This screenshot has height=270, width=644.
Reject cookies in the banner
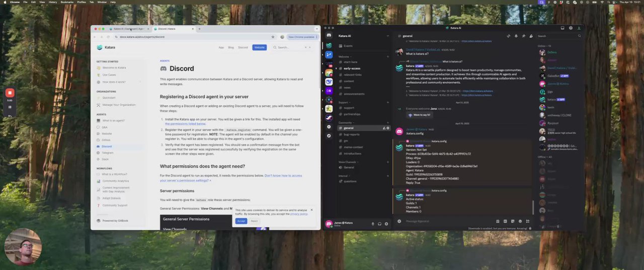point(254,221)
